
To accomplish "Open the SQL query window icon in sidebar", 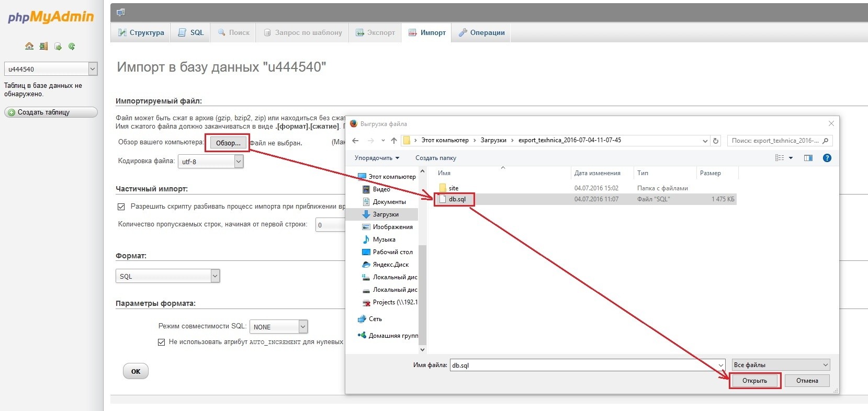I will (58, 47).
